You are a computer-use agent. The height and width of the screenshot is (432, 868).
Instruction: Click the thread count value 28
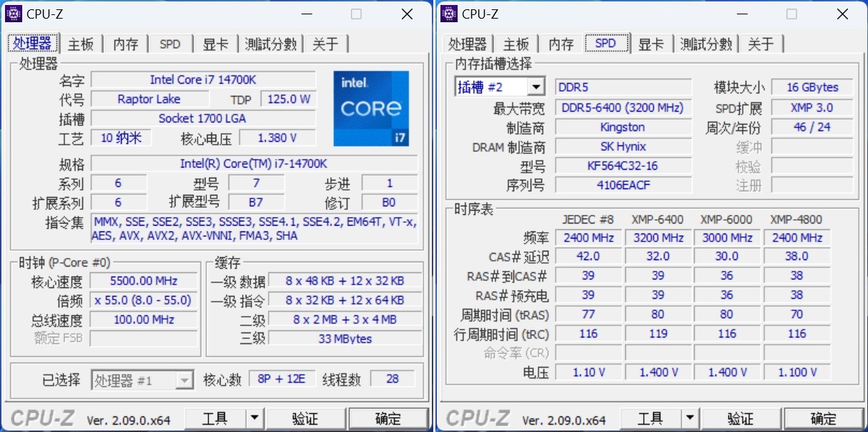pos(392,379)
